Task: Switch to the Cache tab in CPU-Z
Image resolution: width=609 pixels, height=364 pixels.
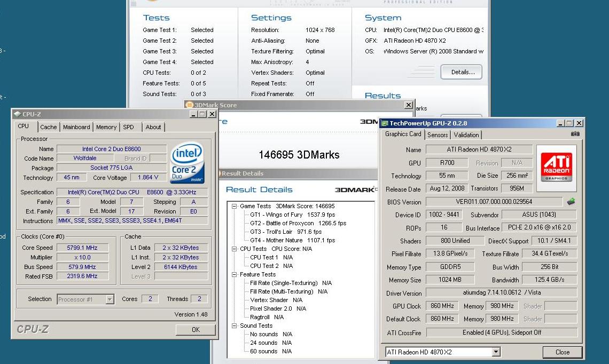Action: (x=49, y=127)
